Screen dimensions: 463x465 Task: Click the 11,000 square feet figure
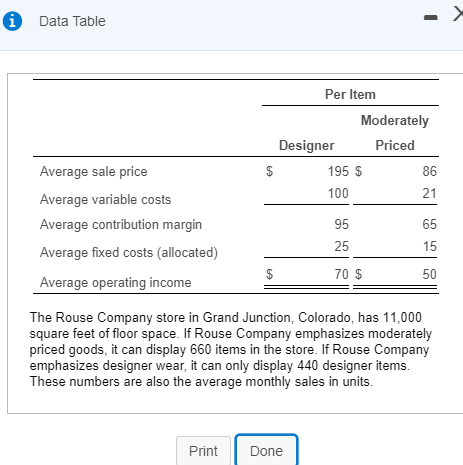[402, 317]
